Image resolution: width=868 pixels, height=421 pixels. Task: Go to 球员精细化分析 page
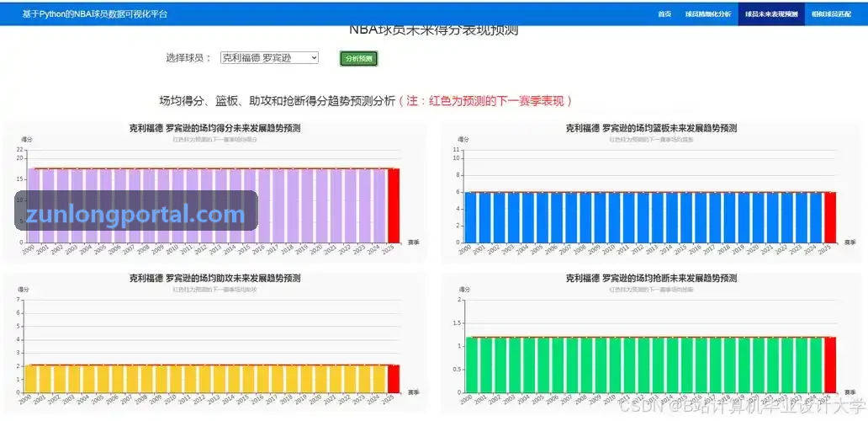pos(708,13)
